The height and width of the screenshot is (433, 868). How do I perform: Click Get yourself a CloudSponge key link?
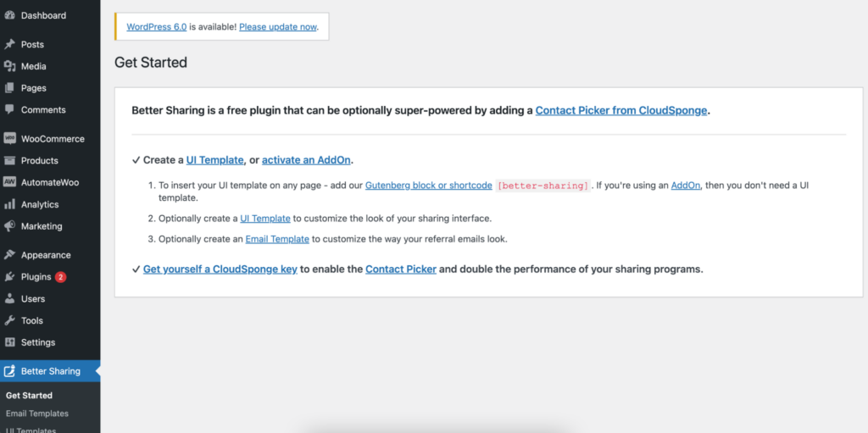pos(220,269)
